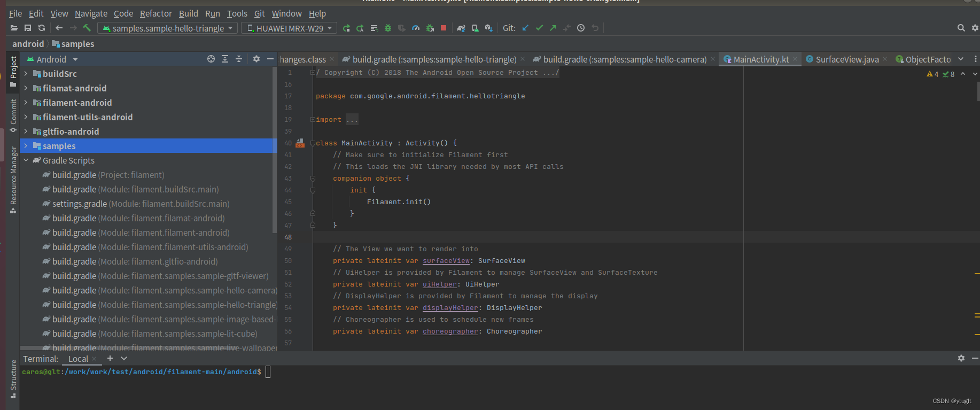Expand the filamat-android module node
Screen dimensions: 980x410
coord(26,88)
